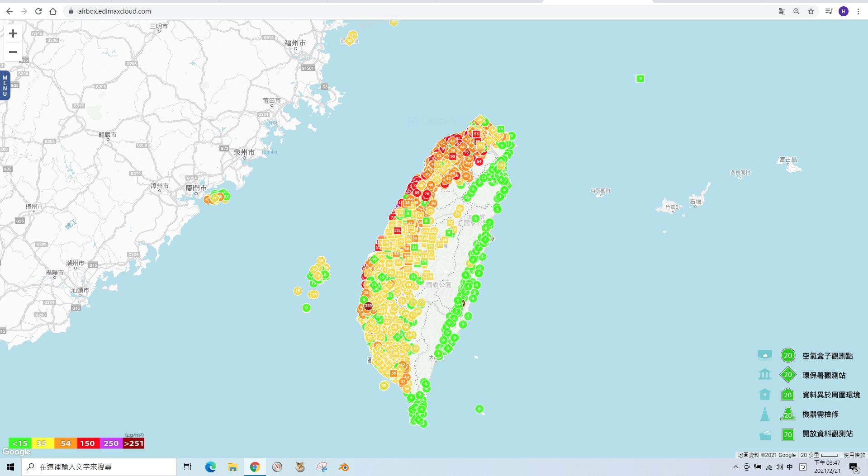Click legend label 開放資料觀測站
Screen dimensions: 868x476
[828, 434]
